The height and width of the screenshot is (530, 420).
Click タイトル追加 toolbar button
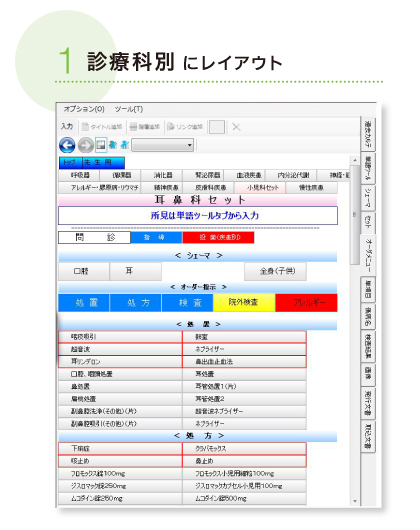102,127
